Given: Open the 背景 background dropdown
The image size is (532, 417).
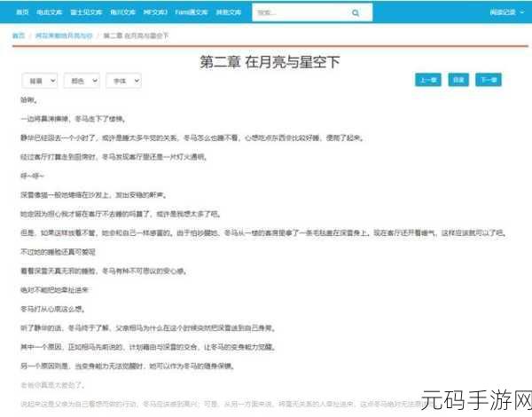Looking at the screenshot, I should [39, 81].
